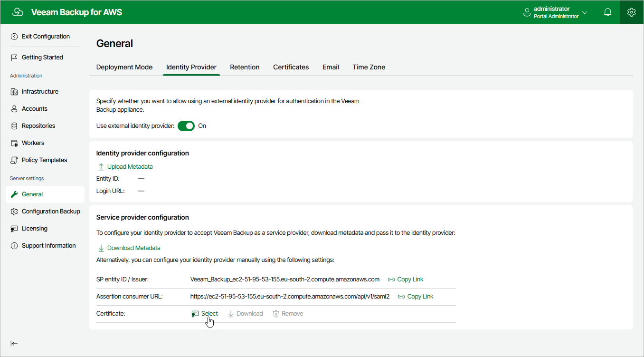
Task: Click Select for the certificate
Action: 209,314
